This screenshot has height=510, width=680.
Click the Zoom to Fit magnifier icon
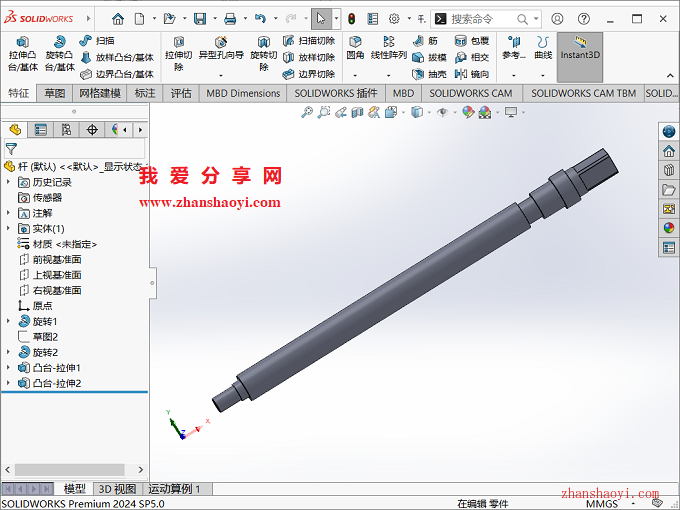[308, 113]
